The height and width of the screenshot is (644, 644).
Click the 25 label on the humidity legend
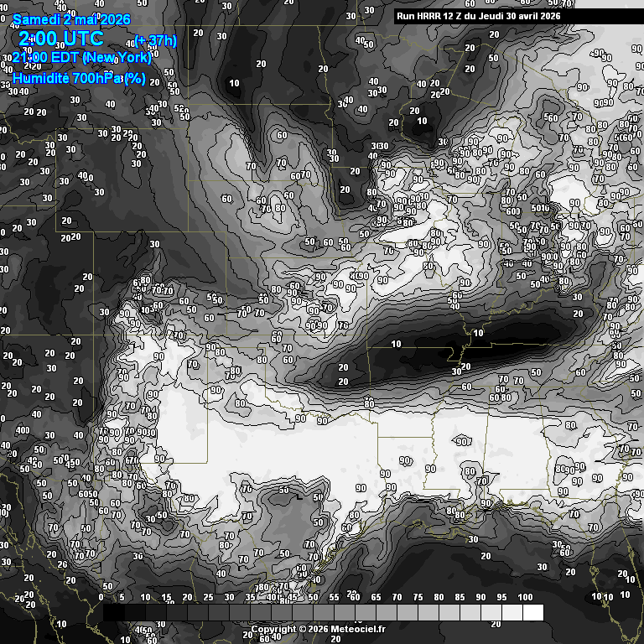[208, 598]
